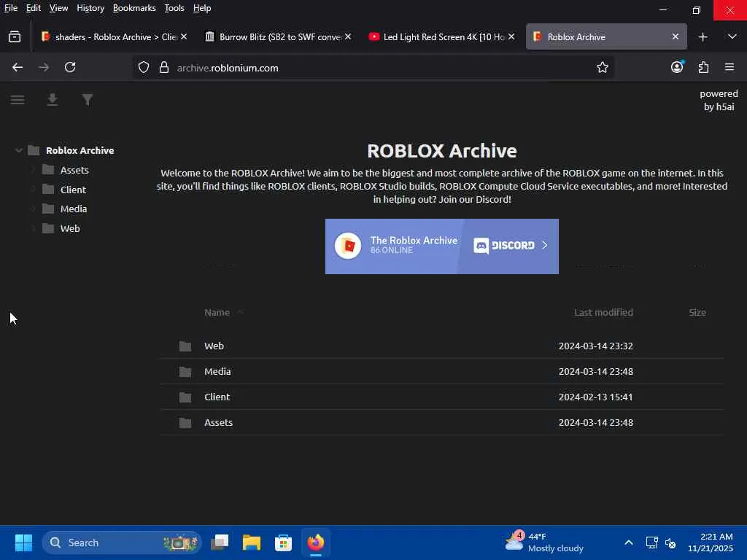The width and height of the screenshot is (747, 560).
Task: Close the Burrow Blitz tab
Action: [x=348, y=36]
